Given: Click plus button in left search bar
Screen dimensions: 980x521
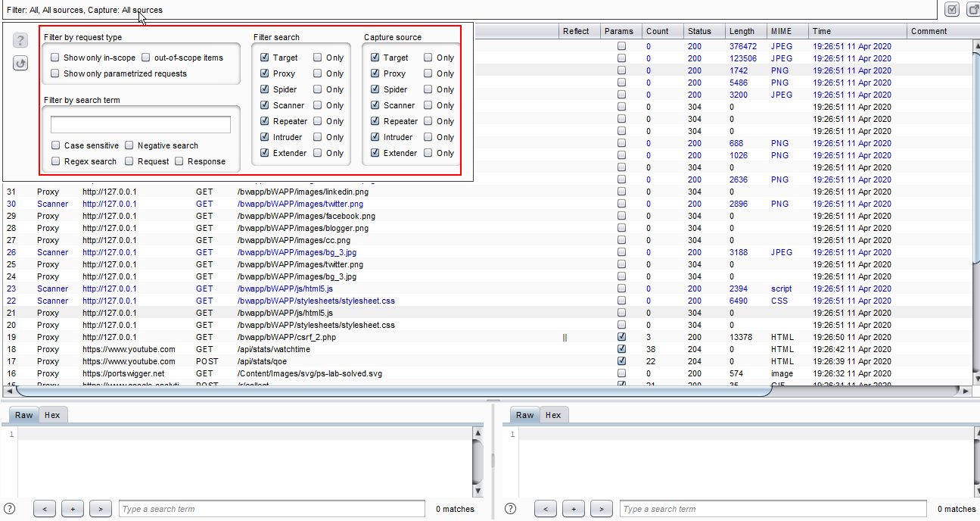Looking at the screenshot, I should click(x=73, y=509).
